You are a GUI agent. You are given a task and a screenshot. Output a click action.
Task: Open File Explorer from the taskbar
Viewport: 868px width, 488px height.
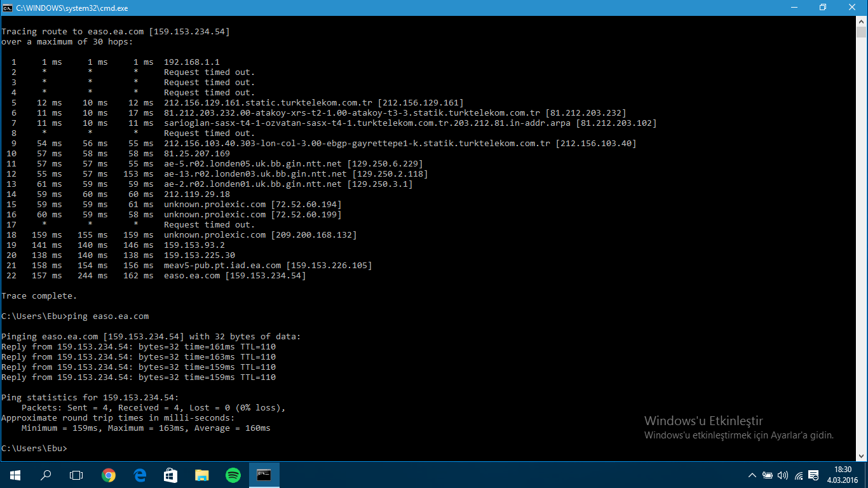(202, 475)
